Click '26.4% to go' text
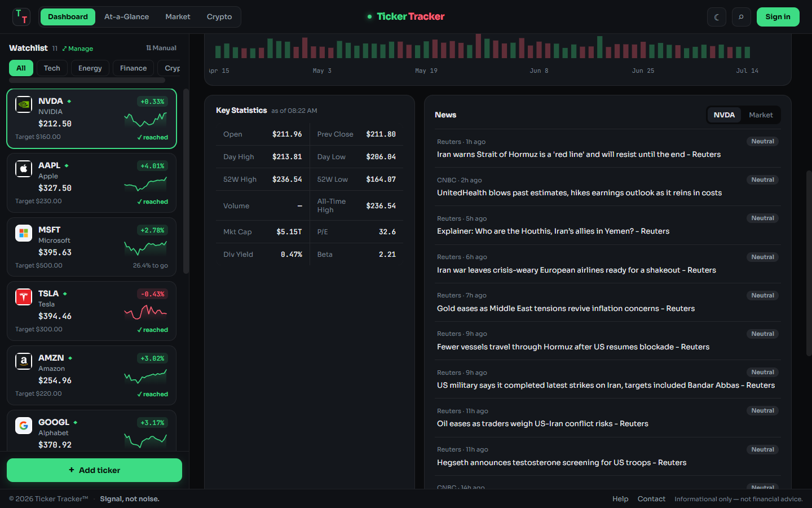The image size is (812, 508). click(151, 265)
